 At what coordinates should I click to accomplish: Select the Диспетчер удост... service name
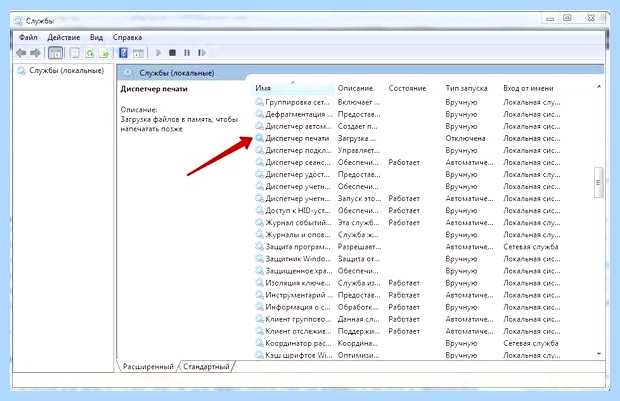[x=298, y=174]
